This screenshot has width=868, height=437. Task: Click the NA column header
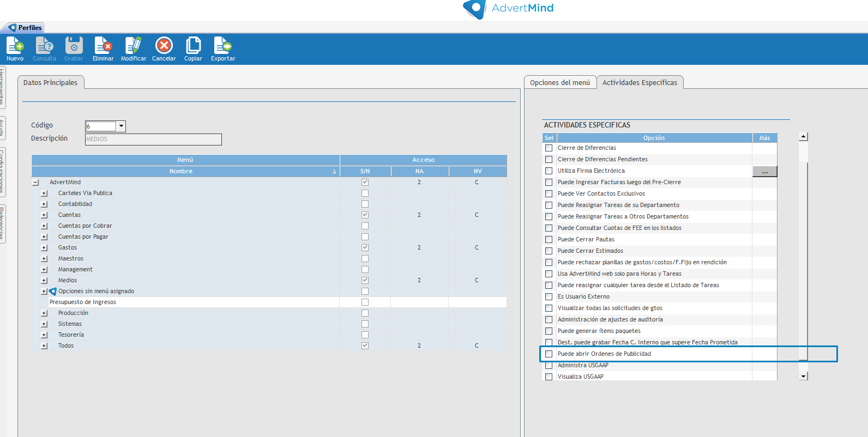(x=419, y=172)
